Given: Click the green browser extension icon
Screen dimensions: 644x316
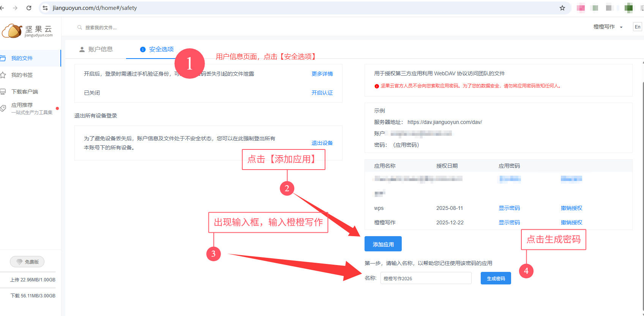Looking at the screenshot, I should 629,8.
